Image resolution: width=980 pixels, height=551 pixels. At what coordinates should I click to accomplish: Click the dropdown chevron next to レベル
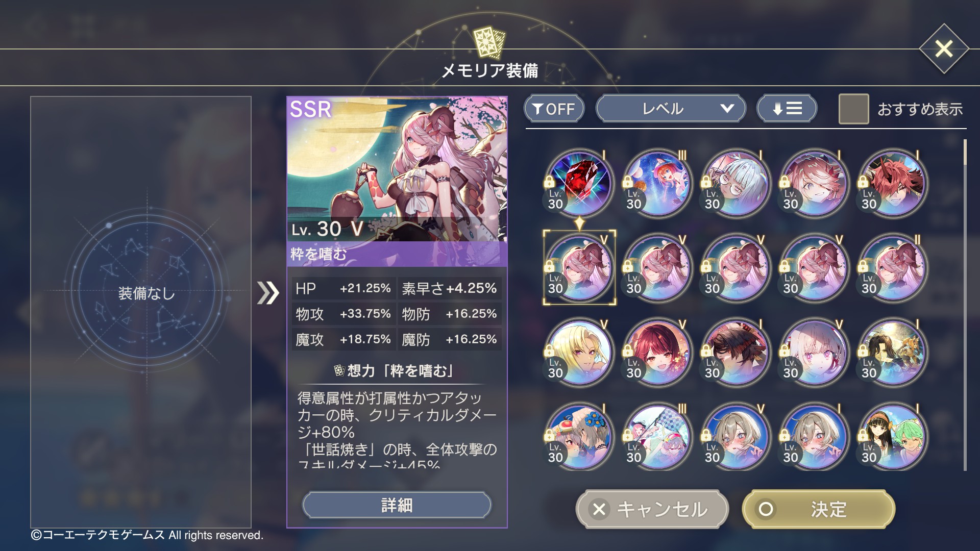pos(727,109)
